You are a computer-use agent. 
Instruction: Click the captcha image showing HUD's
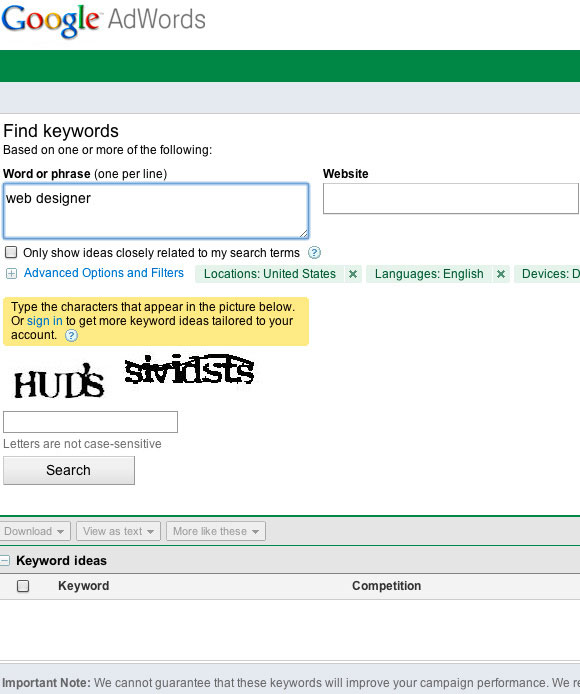pos(59,382)
